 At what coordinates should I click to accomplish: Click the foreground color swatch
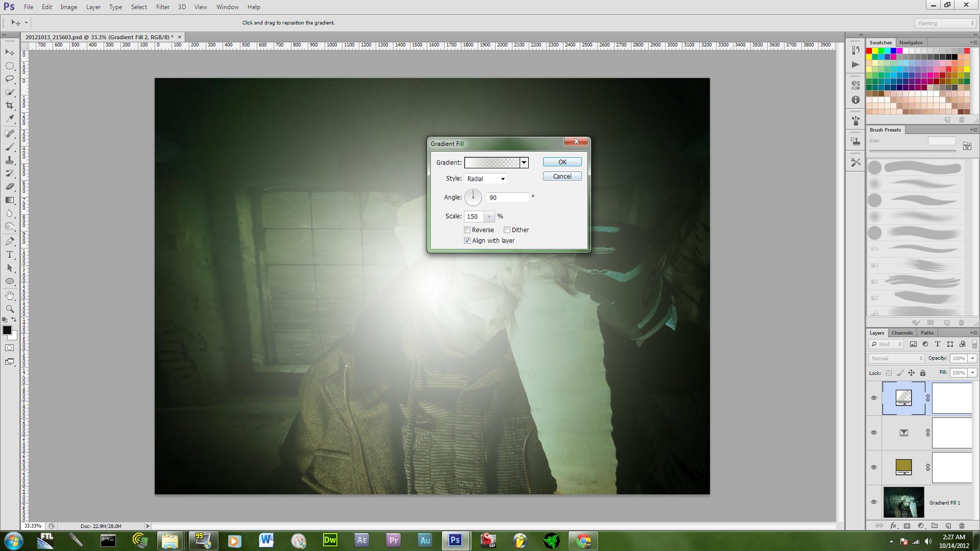tap(7, 331)
